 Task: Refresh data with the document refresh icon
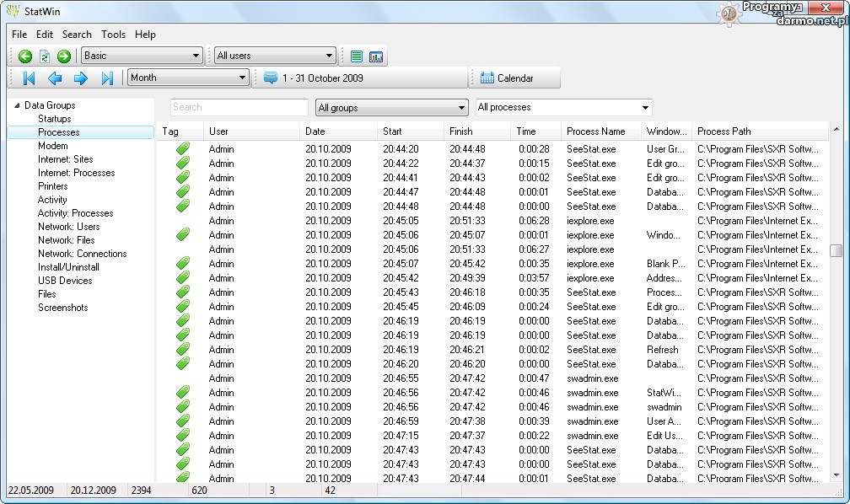coord(45,56)
